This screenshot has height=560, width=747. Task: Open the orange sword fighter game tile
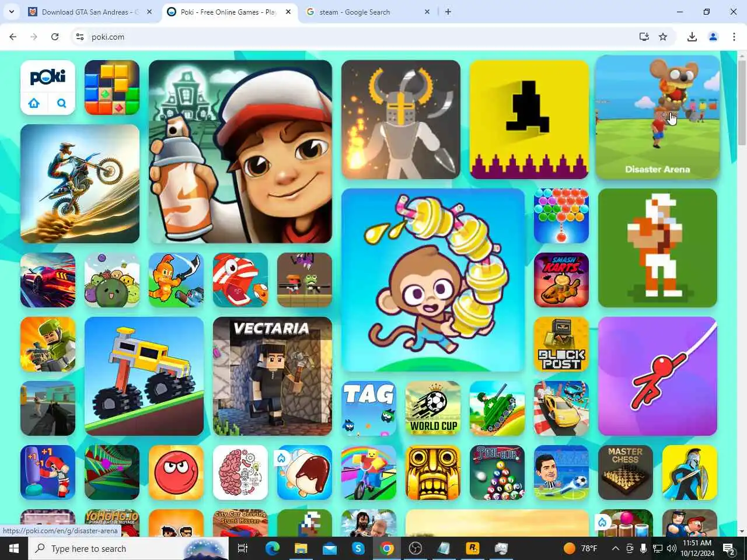[176, 280]
